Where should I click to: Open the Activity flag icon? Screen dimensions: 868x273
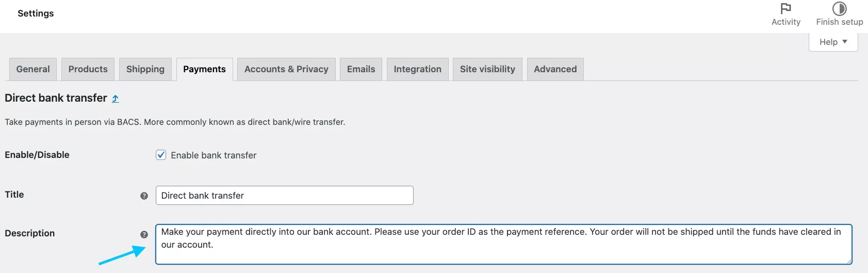tap(785, 9)
